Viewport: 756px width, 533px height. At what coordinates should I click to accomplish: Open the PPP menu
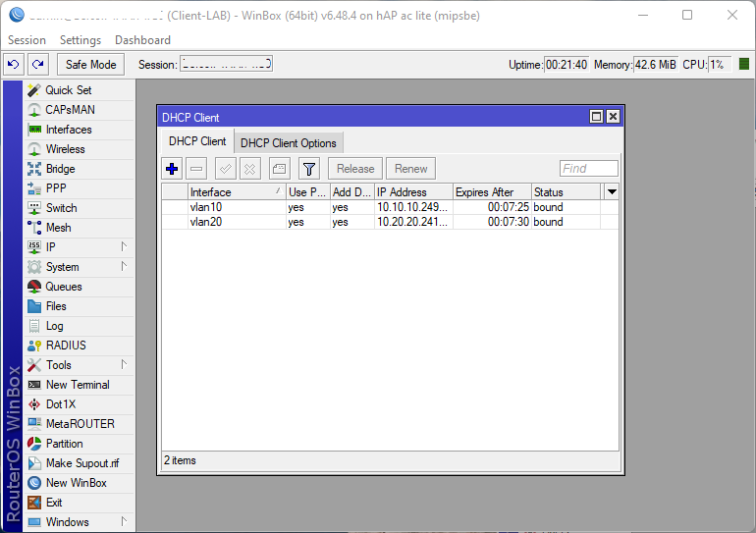coord(80,188)
